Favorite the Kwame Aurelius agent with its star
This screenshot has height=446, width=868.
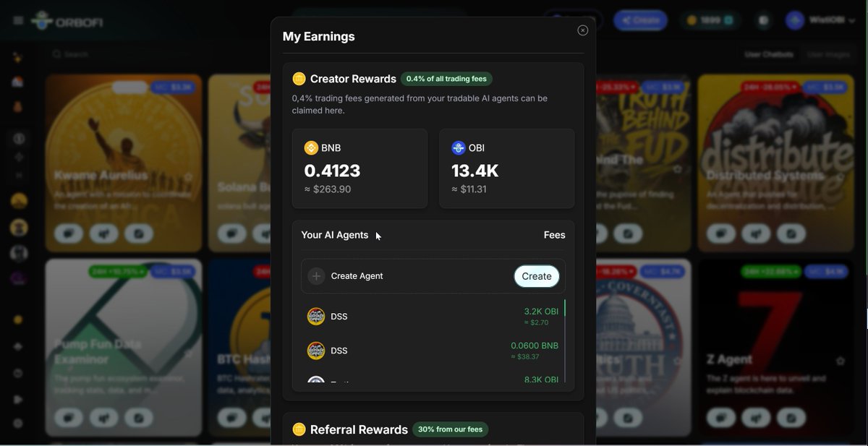tap(188, 176)
